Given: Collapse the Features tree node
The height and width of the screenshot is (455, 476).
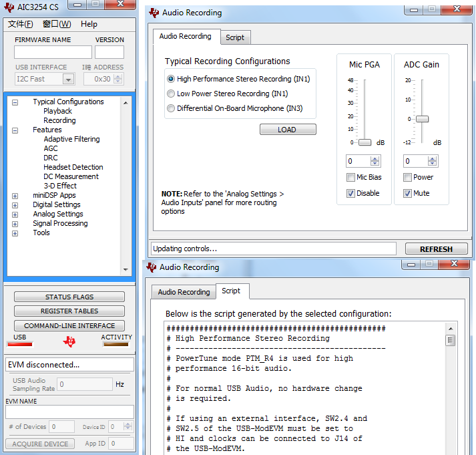Looking at the screenshot, I should coord(15,130).
